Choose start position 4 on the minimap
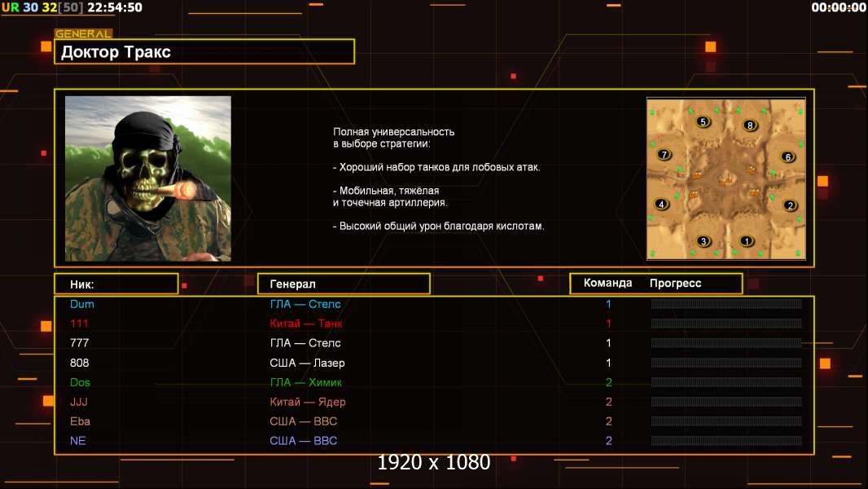This screenshot has width=868, height=489. coord(661,204)
